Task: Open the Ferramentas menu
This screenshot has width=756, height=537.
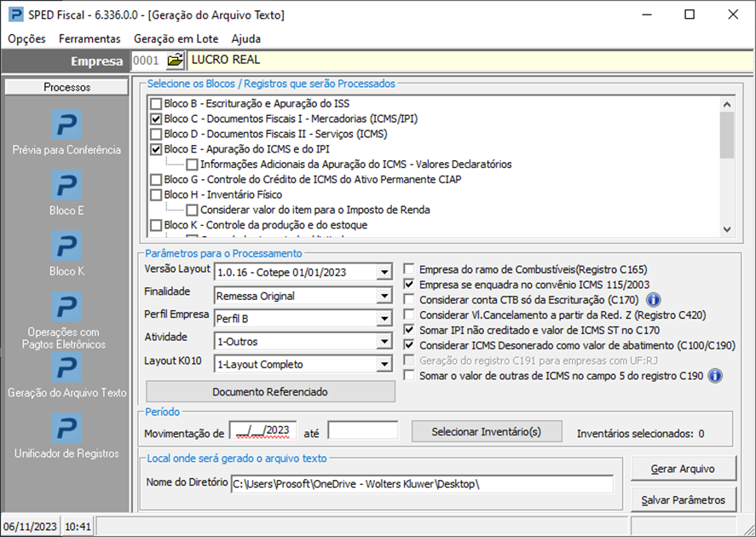Action: (x=89, y=38)
